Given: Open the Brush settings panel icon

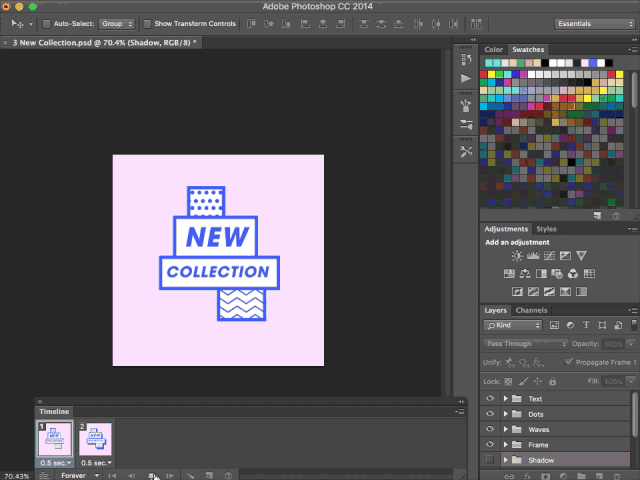Looking at the screenshot, I should 466,124.
